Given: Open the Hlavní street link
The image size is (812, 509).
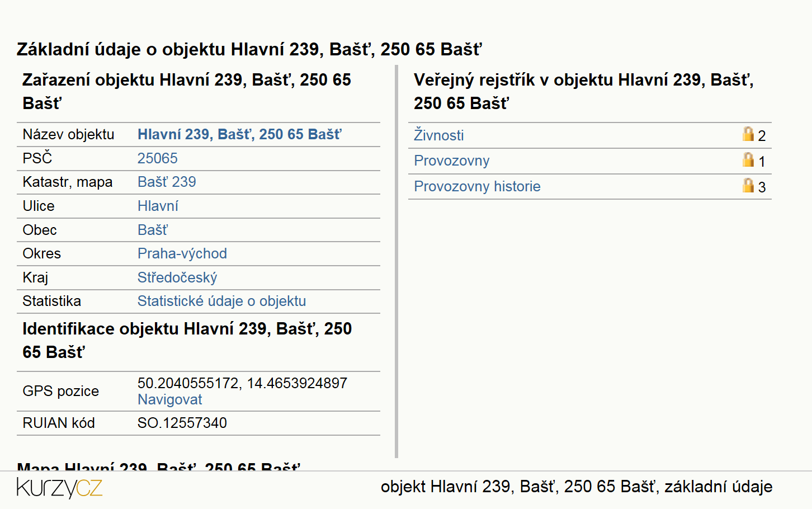Looking at the screenshot, I should pyautogui.click(x=158, y=206).
